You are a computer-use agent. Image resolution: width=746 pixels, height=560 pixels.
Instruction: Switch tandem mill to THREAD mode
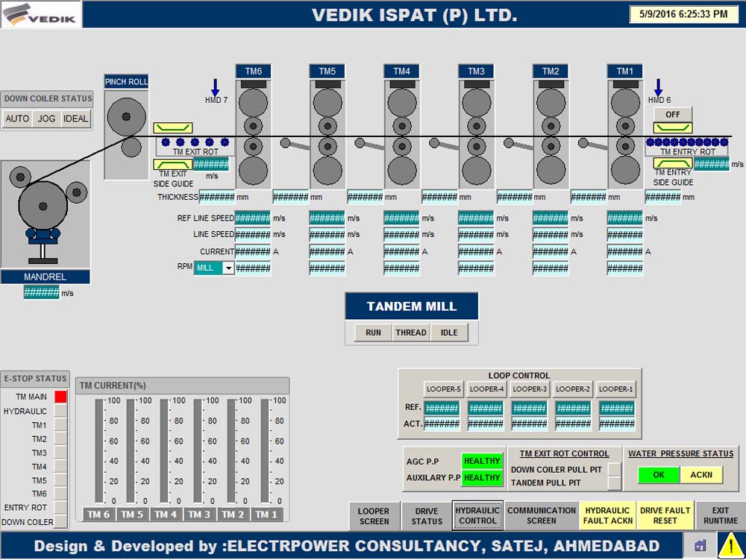[x=411, y=333]
